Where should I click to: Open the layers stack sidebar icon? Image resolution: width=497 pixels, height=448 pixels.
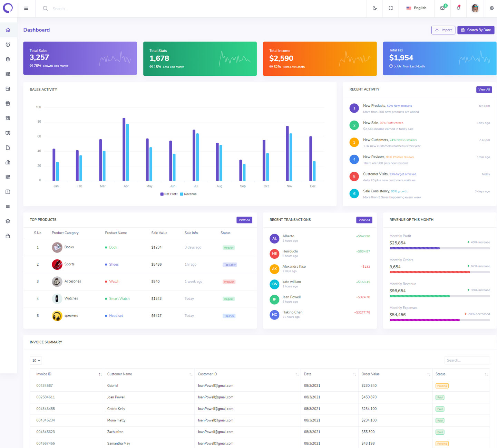[x=8, y=221]
